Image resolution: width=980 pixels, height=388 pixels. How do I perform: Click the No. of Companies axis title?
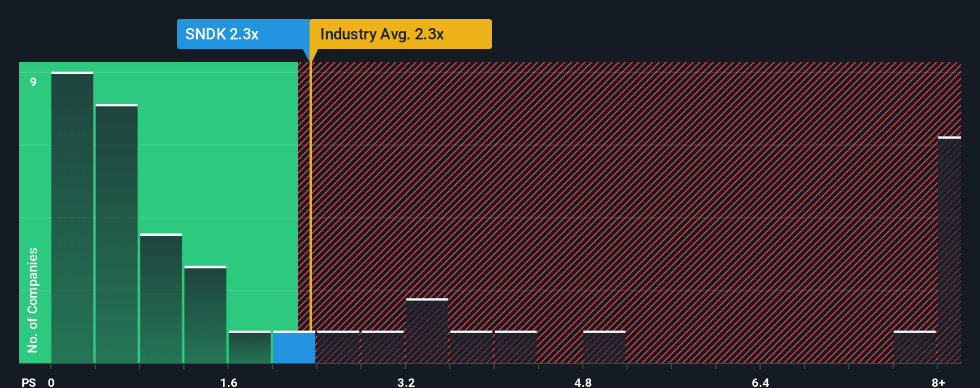pyautogui.click(x=33, y=300)
